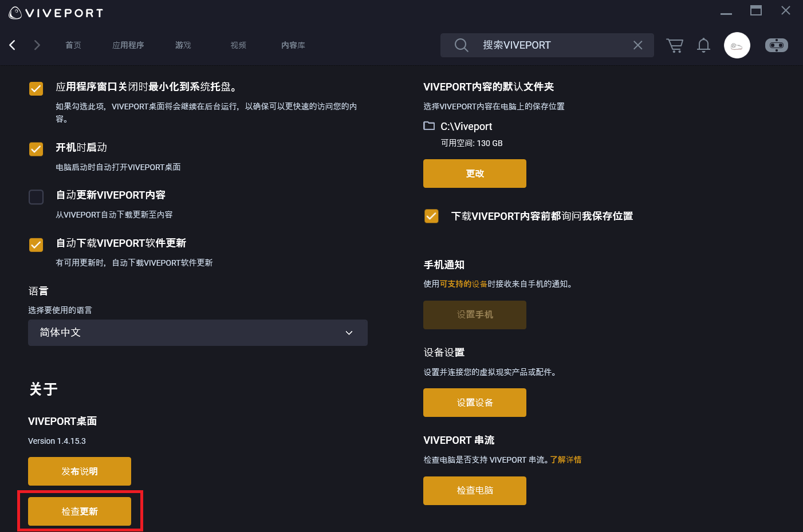803x532 pixels.
Task: Open the 简体中文 language dropdown
Action: (198, 333)
